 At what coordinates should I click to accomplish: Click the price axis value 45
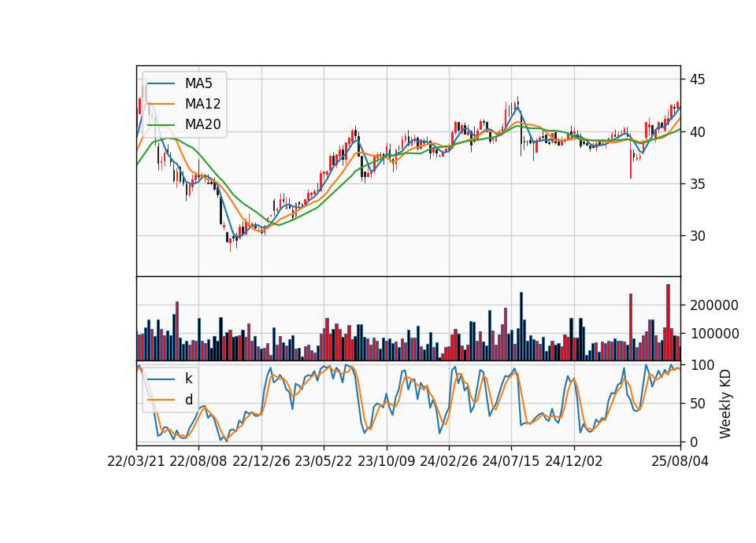click(x=697, y=79)
